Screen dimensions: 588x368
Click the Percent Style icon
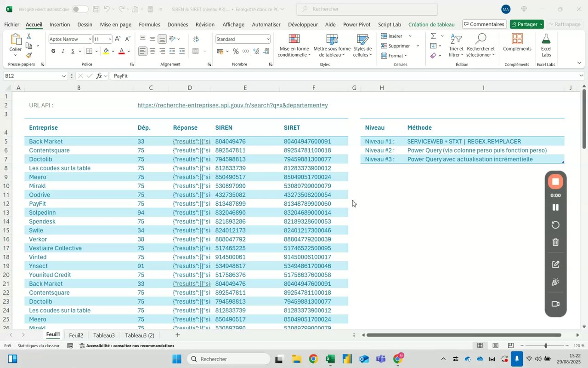tap(236, 51)
